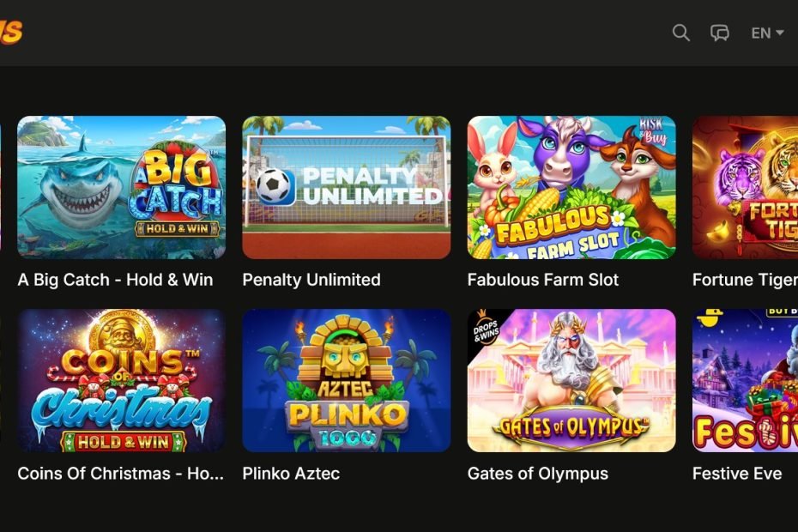The image size is (798, 532).
Task: Open the search magnifier icon
Action: point(680,33)
